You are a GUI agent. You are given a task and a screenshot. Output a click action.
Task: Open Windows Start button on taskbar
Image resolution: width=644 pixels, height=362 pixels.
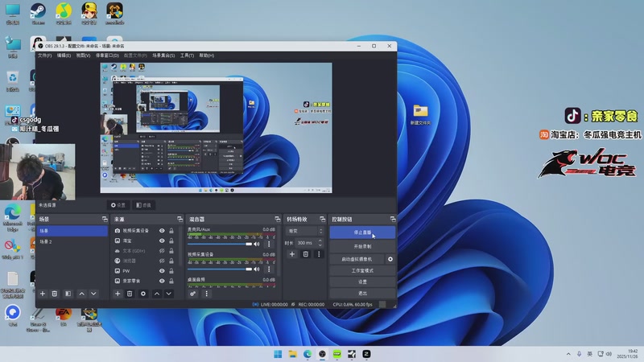[278, 354]
